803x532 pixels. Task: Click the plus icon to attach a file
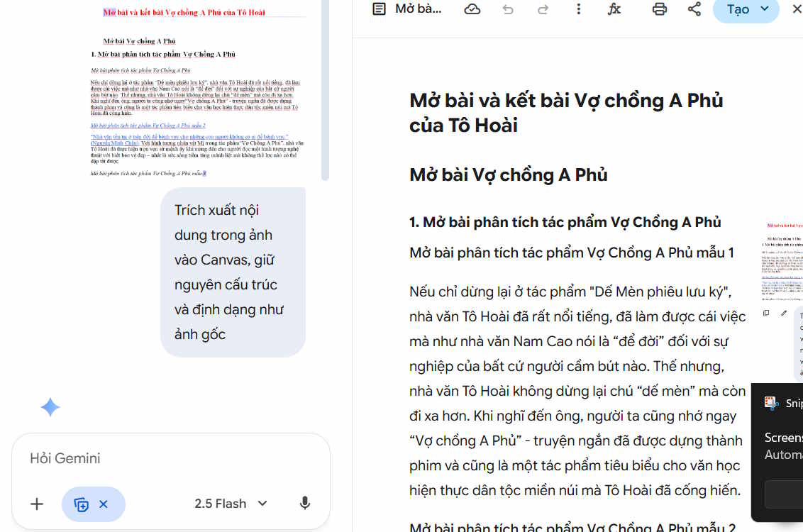pos(37,504)
